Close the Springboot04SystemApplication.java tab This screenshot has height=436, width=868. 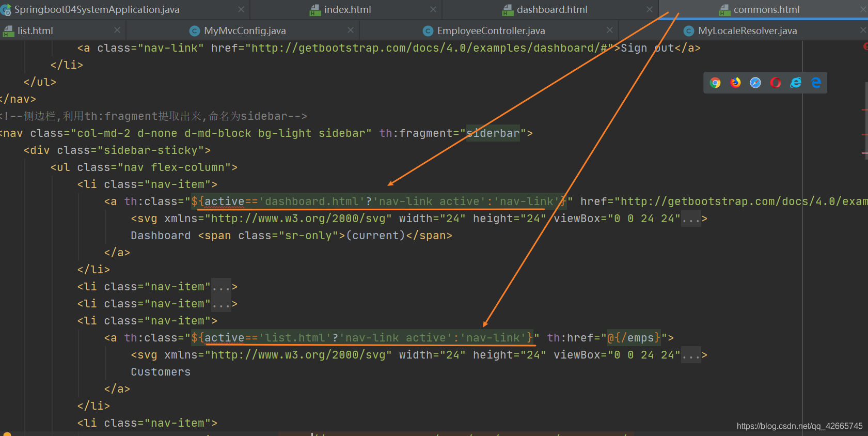[241, 9]
